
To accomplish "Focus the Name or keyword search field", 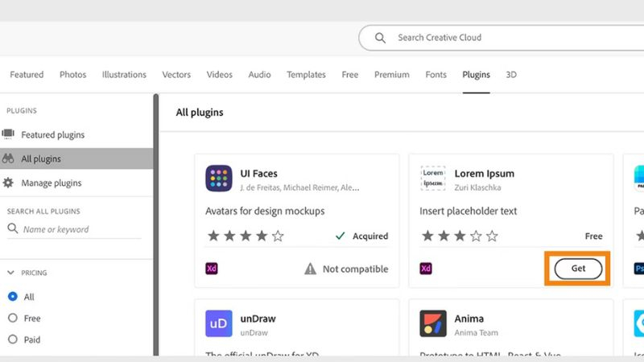I will [x=74, y=229].
